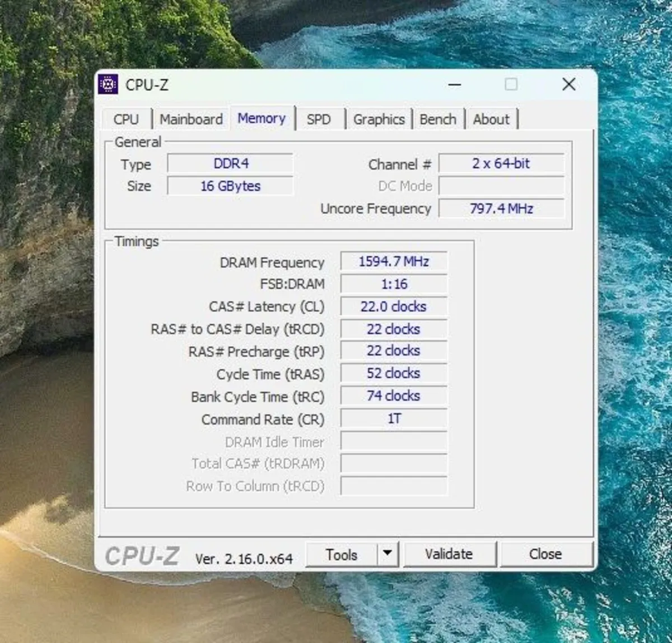Viewport: 672px width, 643px height.
Task: Click the Cycle Time (tRAS) label
Action: pos(270,374)
